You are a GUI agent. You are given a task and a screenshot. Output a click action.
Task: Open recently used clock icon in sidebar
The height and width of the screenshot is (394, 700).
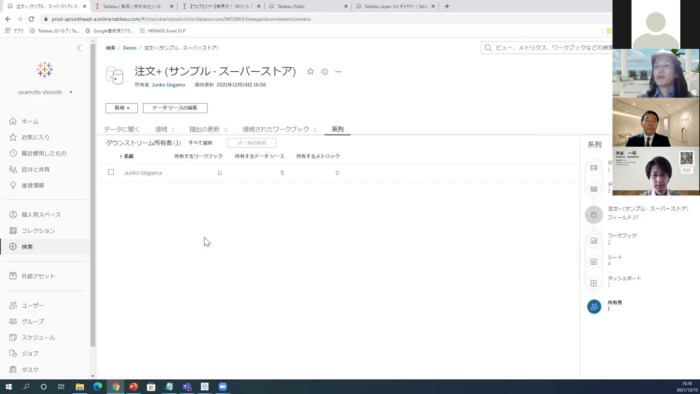coord(13,153)
